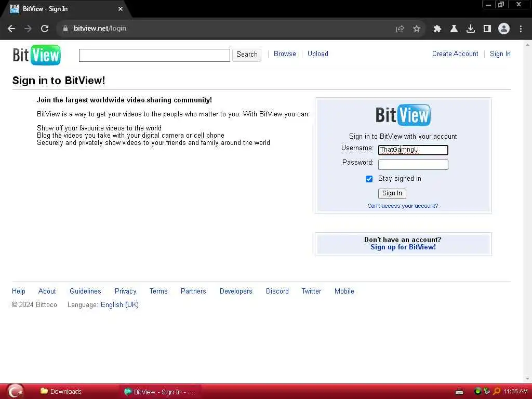Click the Sign In button in the form
The width and height of the screenshot is (532, 399).
(392, 193)
